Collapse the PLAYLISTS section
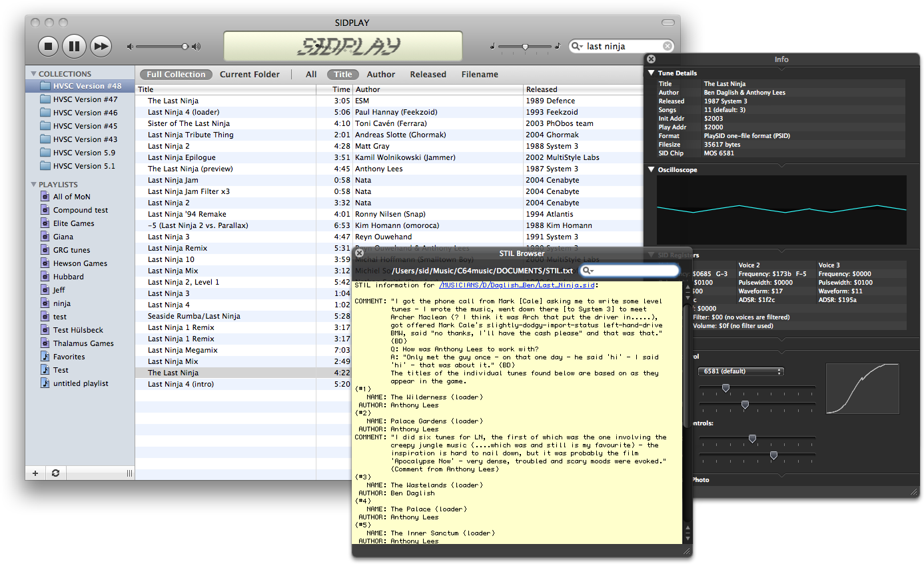Image resolution: width=924 pixels, height=564 pixels. 33,185
